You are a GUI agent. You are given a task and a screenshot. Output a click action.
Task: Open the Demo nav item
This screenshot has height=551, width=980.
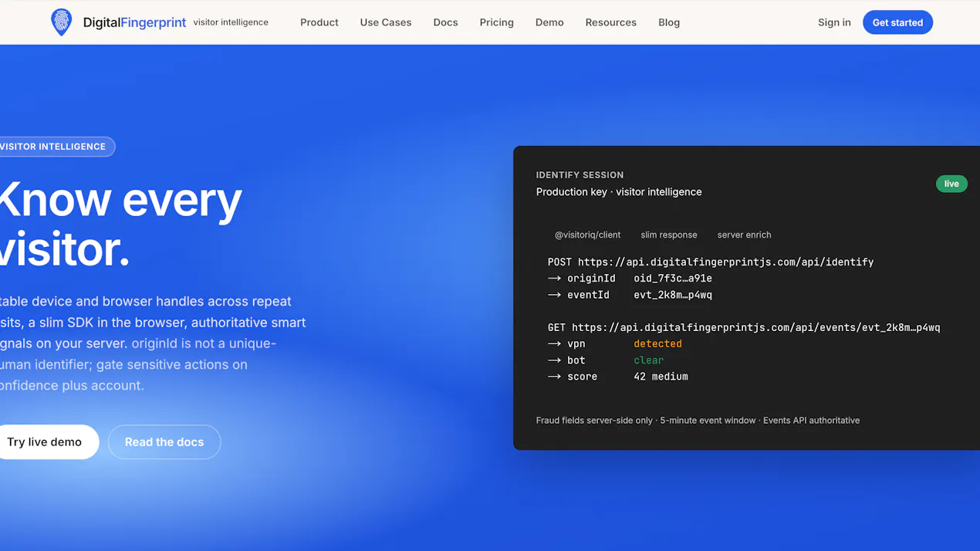click(x=549, y=22)
